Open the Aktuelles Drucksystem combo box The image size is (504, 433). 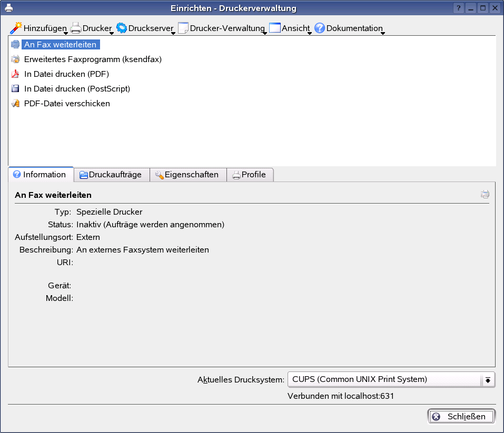pyautogui.click(x=391, y=379)
